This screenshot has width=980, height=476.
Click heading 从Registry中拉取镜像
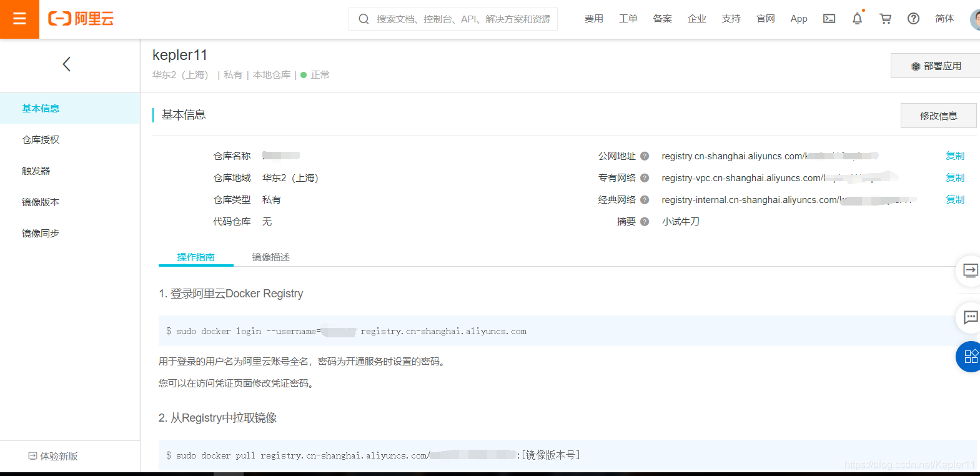tap(218, 418)
